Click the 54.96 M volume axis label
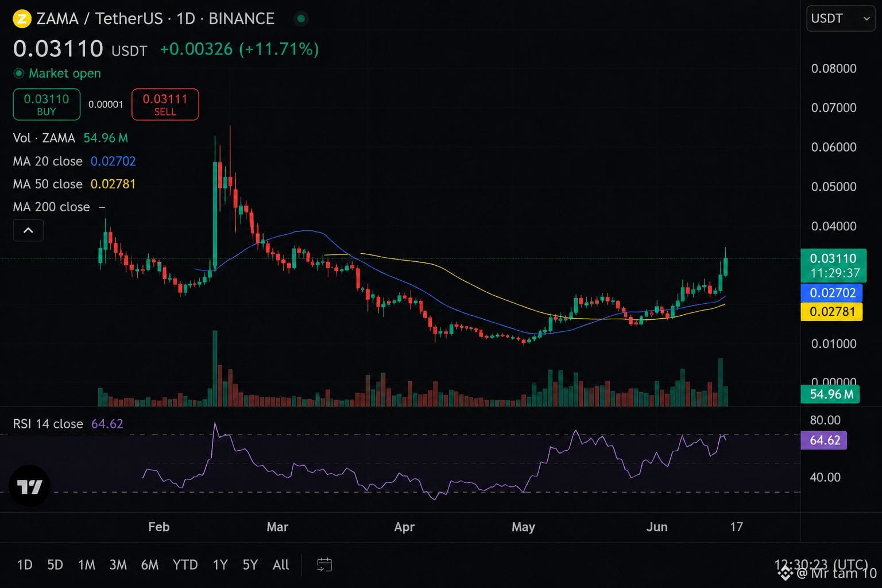The image size is (882, 588). click(830, 394)
